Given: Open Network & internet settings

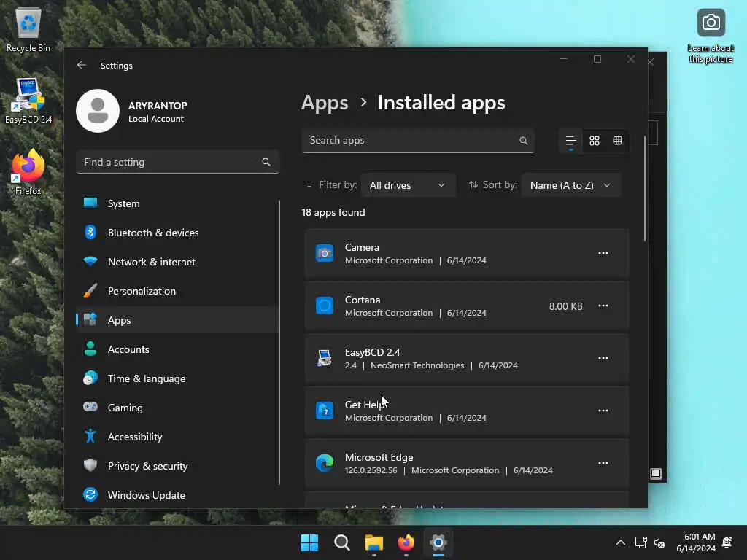Looking at the screenshot, I should pyautogui.click(x=177, y=262).
